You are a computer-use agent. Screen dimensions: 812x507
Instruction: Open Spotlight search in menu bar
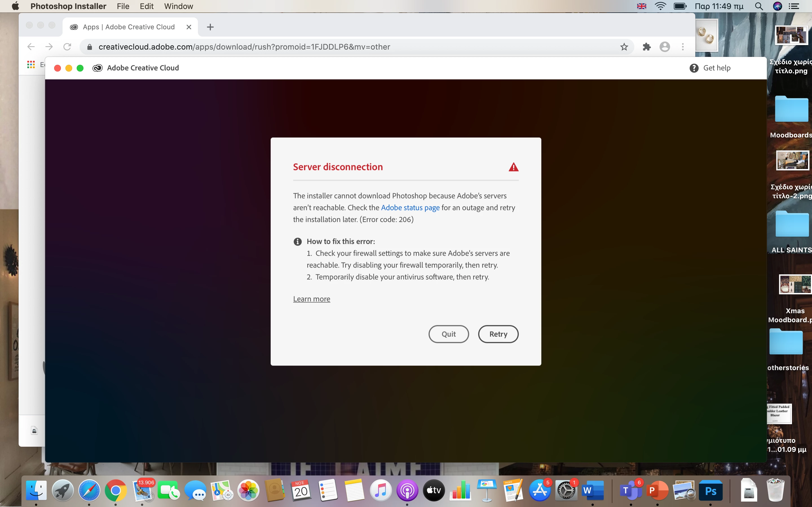pos(759,6)
